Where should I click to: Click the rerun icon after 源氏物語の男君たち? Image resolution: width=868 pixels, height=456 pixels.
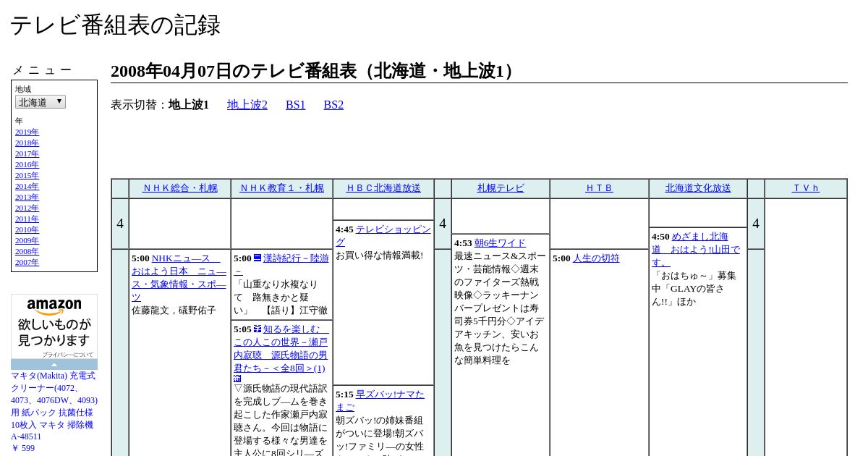tap(237, 379)
